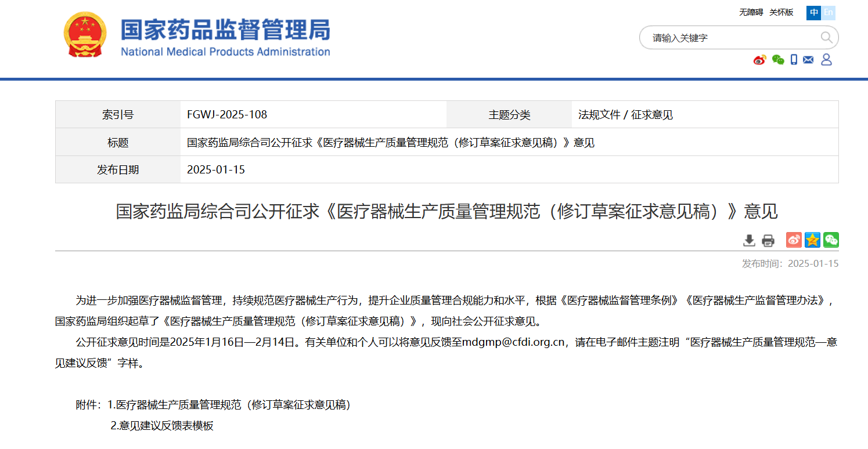Enable 无障碍 accessibility mode
Image resolution: width=868 pixels, height=449 pixels.
(x=750, y=13)
